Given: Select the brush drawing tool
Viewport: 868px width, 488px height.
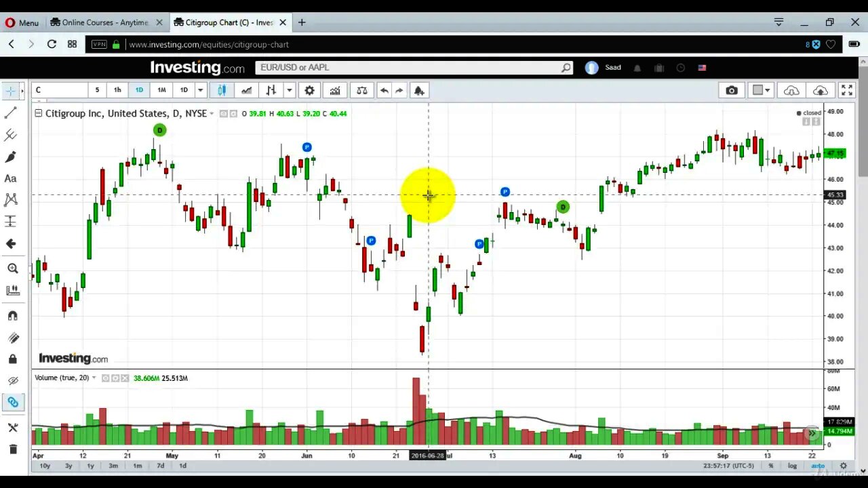Looking at the screenshot, I should pyautogui.click(x=11, y=157).
